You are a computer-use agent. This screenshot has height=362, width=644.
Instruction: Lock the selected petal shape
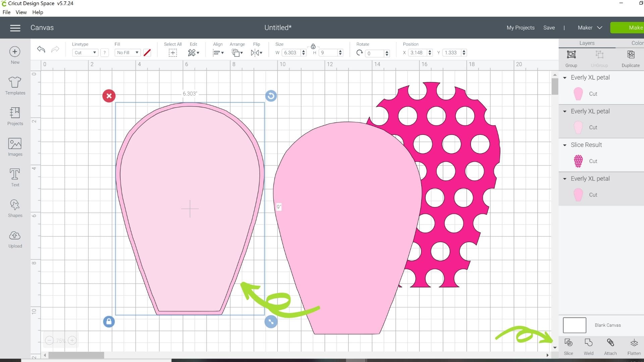click(109, 321)
